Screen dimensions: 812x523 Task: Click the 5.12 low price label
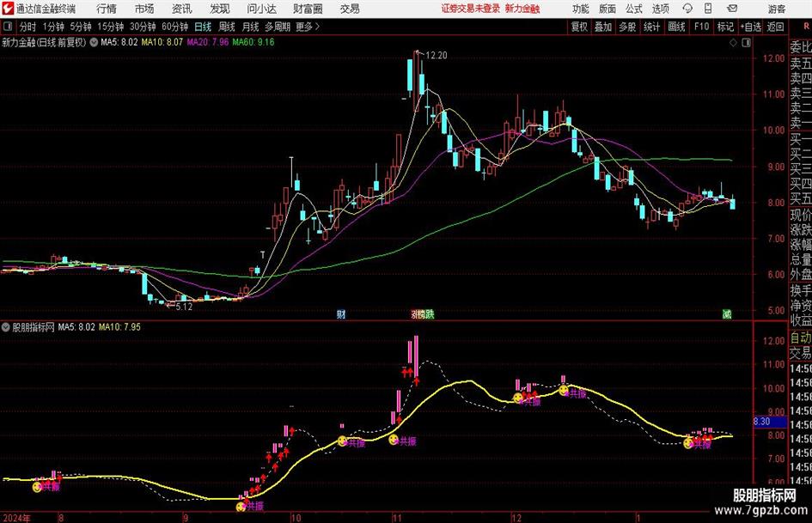point(184,307)
